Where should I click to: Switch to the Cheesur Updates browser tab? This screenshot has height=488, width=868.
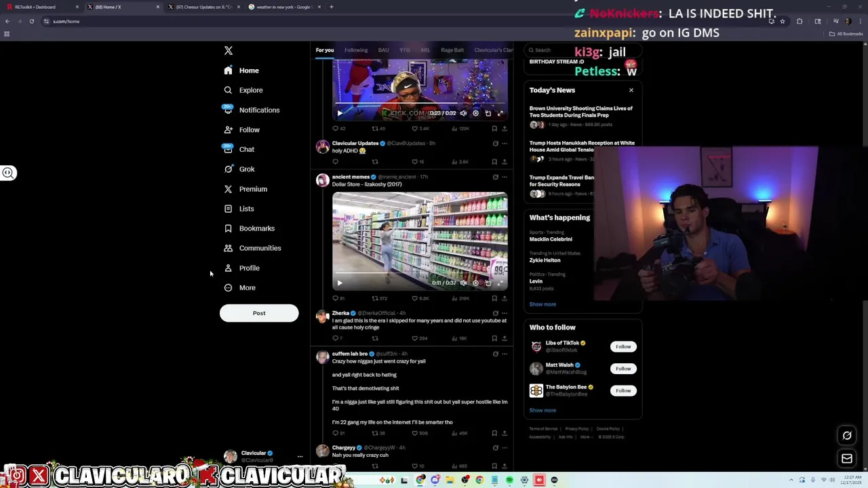pos(203,7)
